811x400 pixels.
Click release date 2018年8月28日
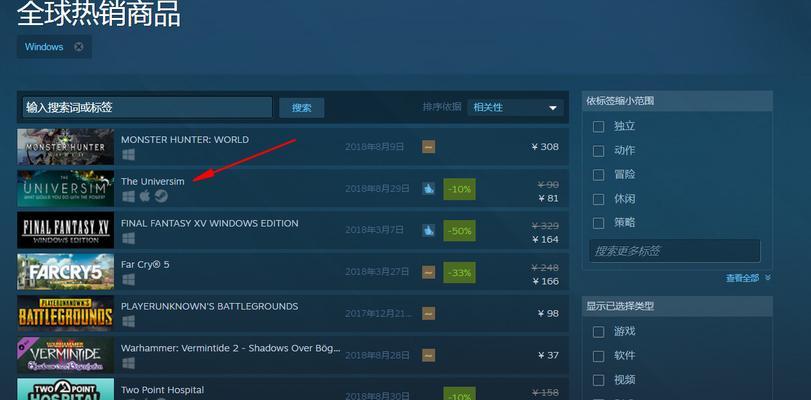pos(377,355)
